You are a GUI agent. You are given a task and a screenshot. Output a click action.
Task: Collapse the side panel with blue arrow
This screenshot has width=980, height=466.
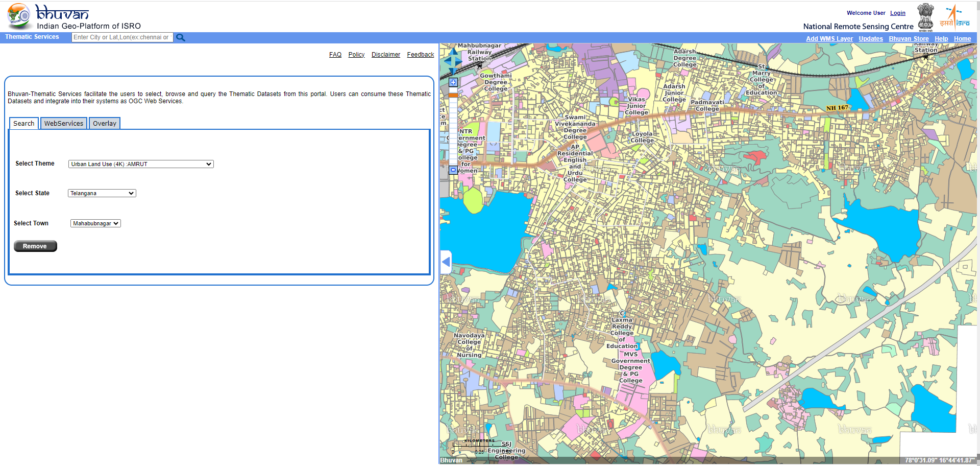pos(446,262)
